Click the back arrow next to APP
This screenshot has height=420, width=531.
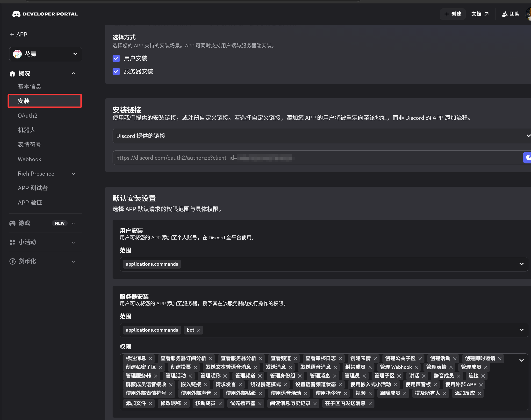click(12, 35)
